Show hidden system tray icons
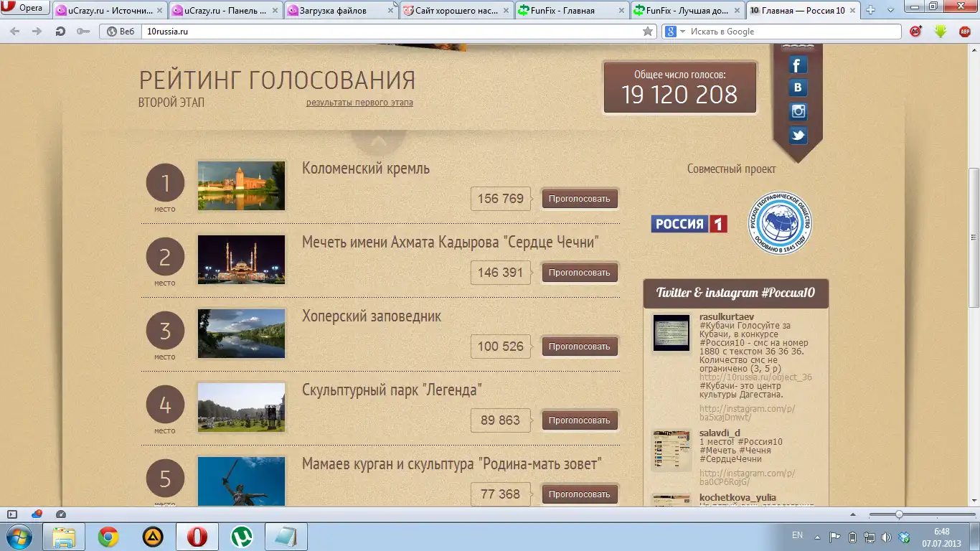The height and width of the screenshot is (551, 980). (x=817, y=537)
